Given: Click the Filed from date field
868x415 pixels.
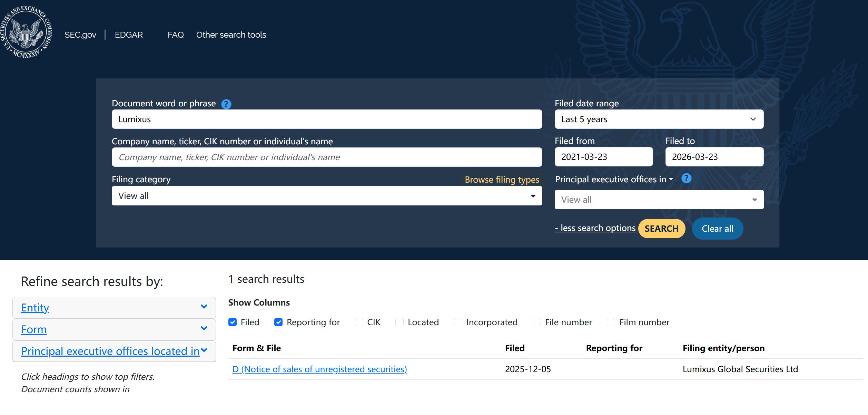Looking at the screenshot, I should click(x=604, y=157).
